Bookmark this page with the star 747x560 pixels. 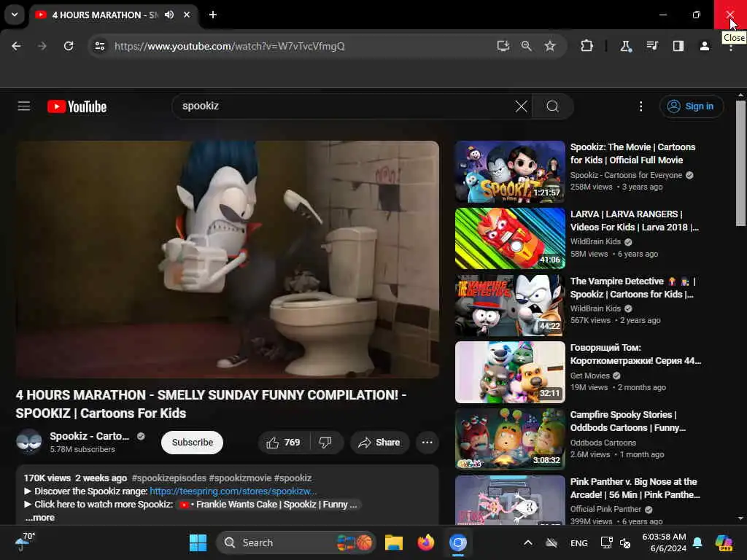click(x=550, y=46)
